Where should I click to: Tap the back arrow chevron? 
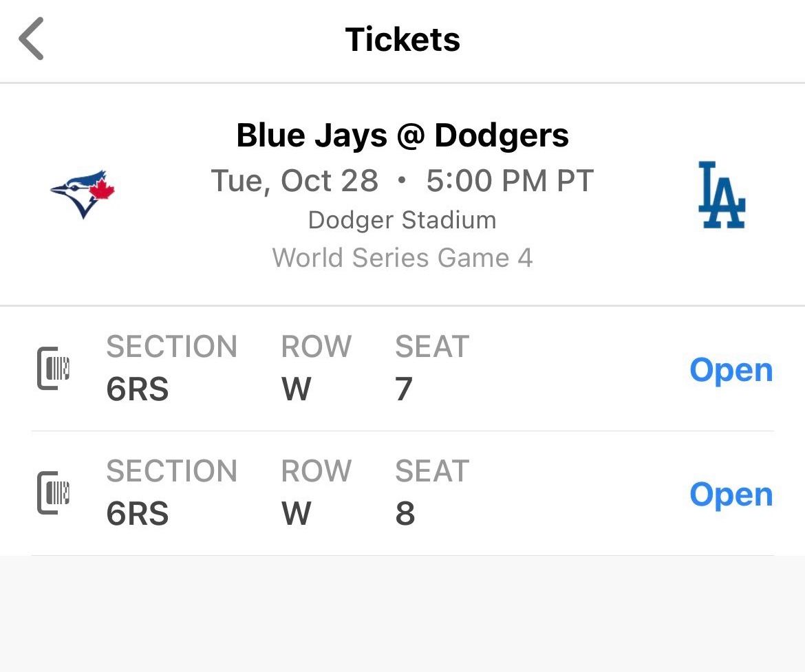point(30,39)
